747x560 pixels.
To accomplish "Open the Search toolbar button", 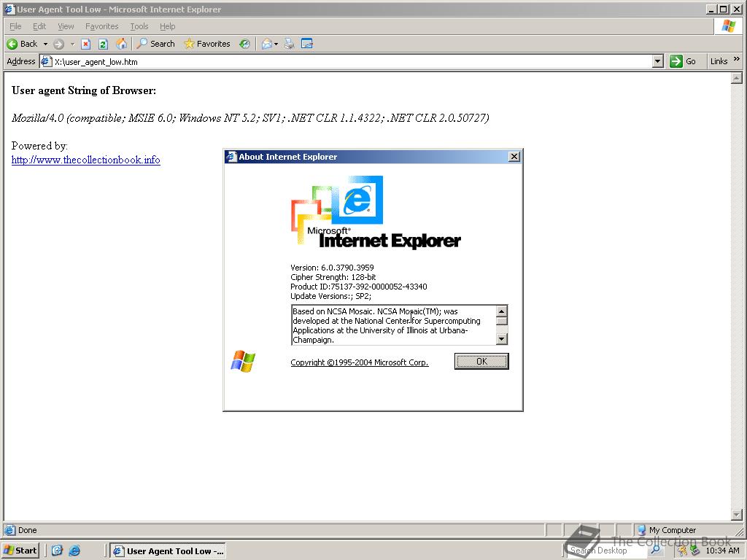I will (156, 44).
